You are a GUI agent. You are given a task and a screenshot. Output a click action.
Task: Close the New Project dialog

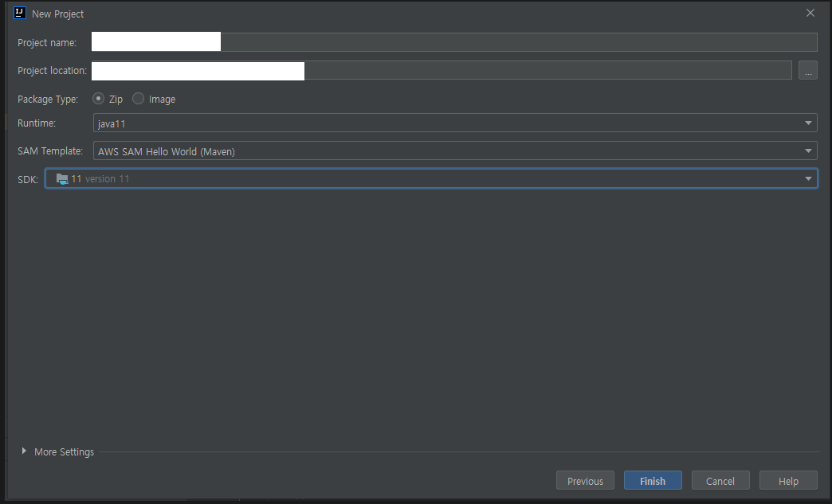(810, 13)
